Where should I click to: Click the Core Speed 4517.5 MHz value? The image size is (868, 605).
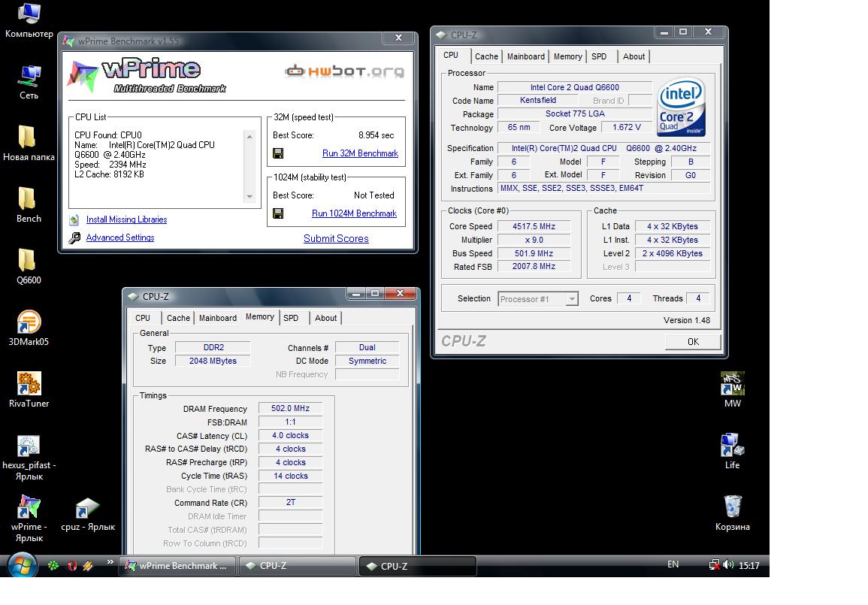(x=534, y=226)
